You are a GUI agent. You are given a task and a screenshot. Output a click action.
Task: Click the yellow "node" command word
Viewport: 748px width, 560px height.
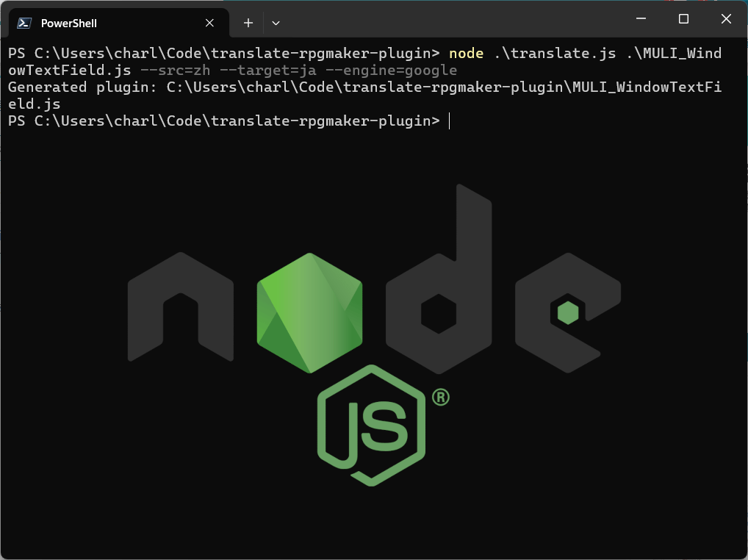(x=467, y=54)
